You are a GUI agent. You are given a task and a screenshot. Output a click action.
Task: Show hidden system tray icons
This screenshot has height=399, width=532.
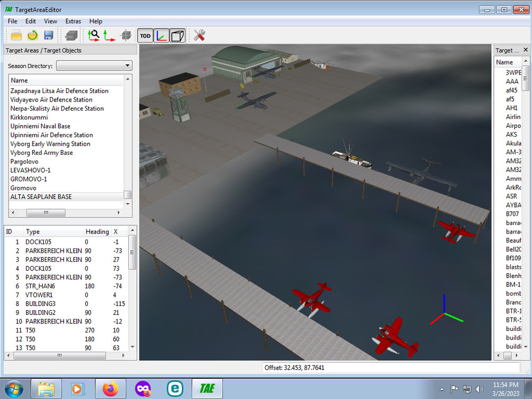coord(442,389)
